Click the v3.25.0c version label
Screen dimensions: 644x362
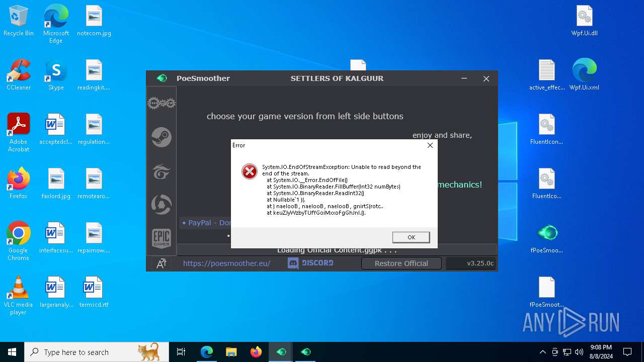pyautogui.click(x=471, y=263)
